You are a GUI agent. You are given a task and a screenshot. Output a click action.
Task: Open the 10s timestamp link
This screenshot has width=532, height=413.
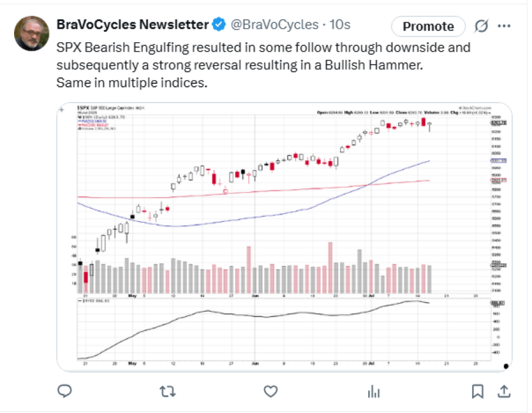pos(339,25)
